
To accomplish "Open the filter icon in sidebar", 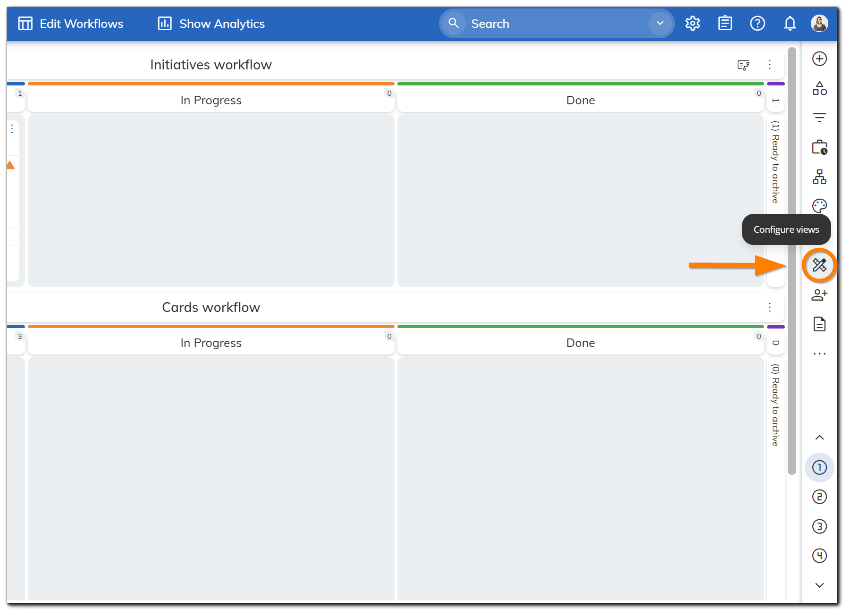I will [819, 118].
